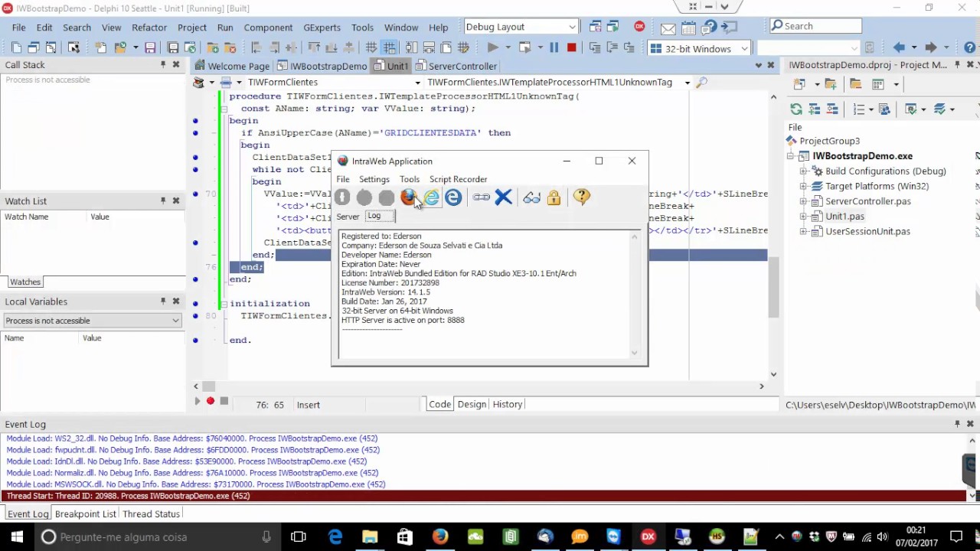Select ServerController.pas in Project Manager

pos(867,201)
